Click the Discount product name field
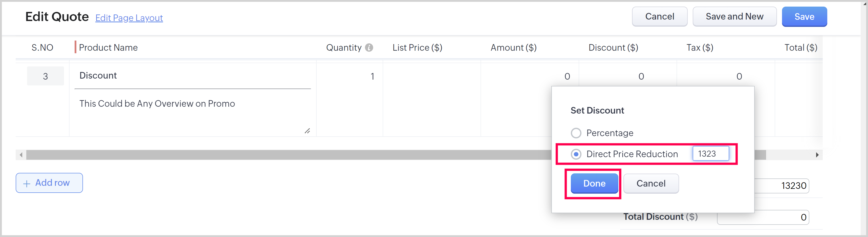 tap(192, 76)
